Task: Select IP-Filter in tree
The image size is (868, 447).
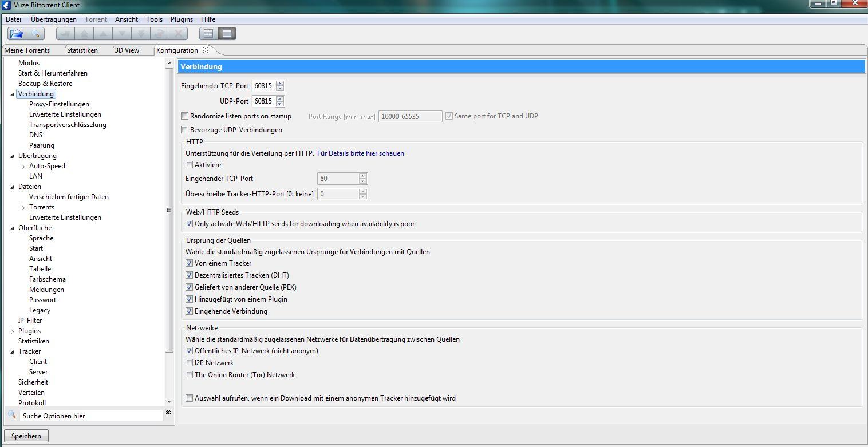Action: (30, 321)
